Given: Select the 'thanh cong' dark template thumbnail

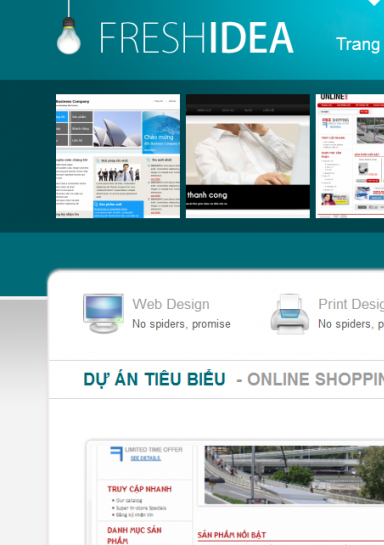Looking at the screenshot, I should [x=248, y=156].
